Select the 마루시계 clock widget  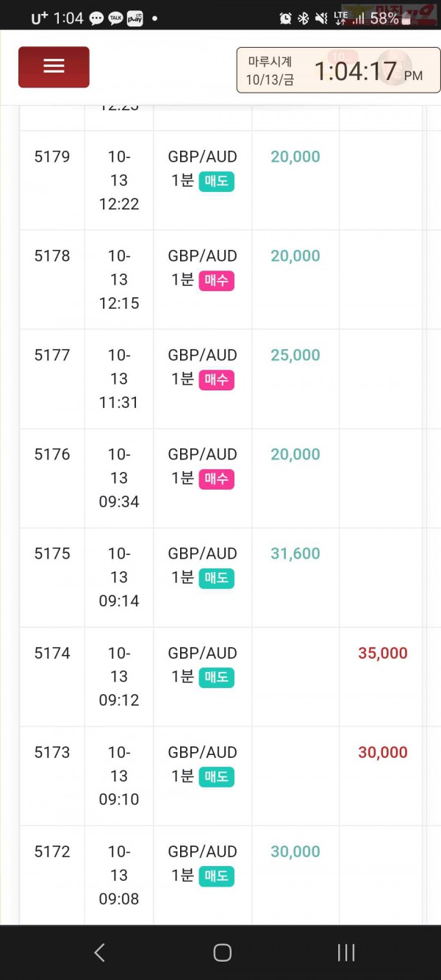(334, 71)
